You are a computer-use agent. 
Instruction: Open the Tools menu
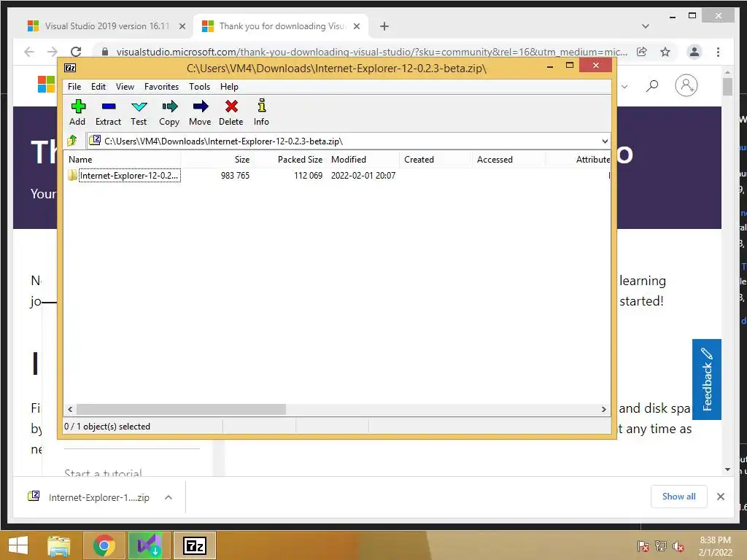[x=199, y=87]
